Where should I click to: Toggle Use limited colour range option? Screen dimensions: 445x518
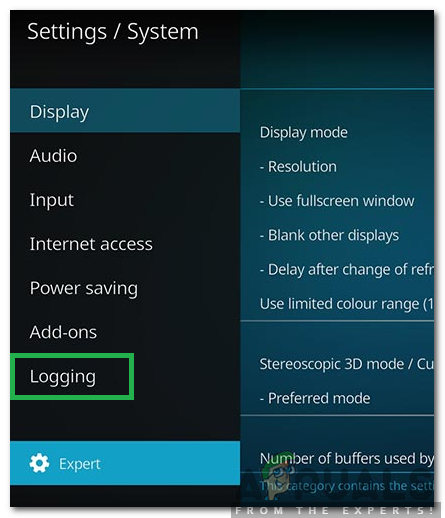point(337,304)
